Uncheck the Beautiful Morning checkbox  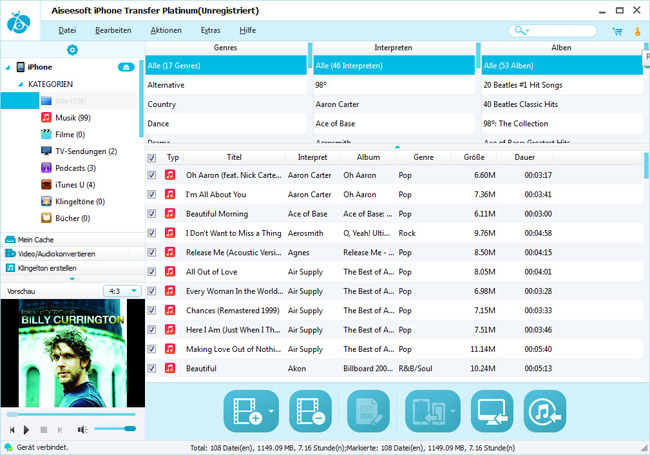point(152,213)
